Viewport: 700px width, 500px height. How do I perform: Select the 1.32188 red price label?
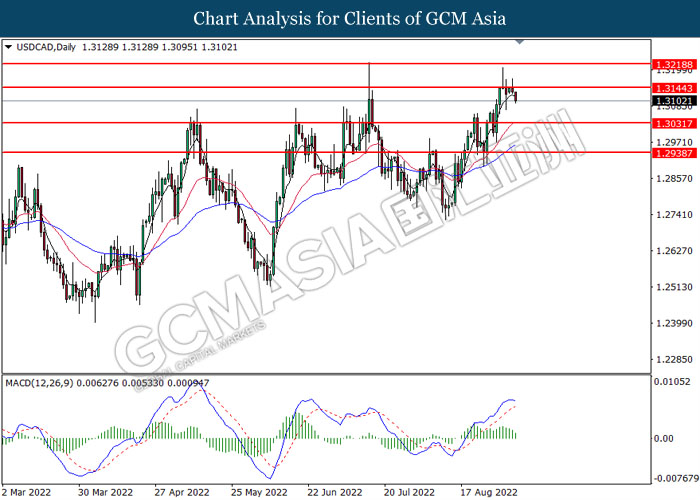click(675, 65)
